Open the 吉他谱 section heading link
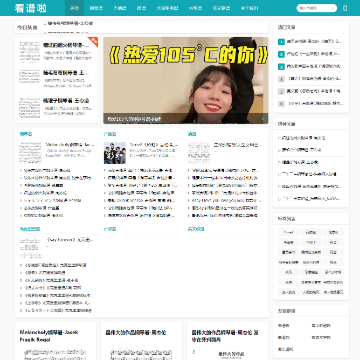The width and height of the screenshot is (360, 360). (x=110, y=134)
